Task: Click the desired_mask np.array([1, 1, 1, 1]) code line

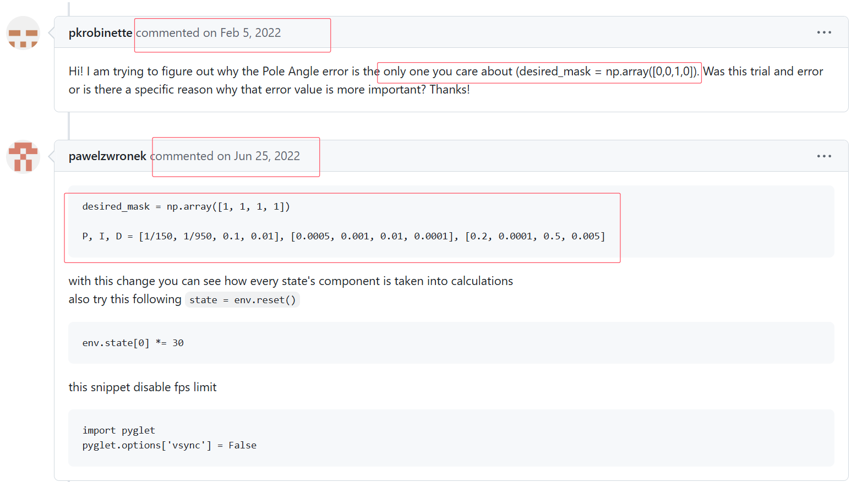Action: (x=186, y=207)
